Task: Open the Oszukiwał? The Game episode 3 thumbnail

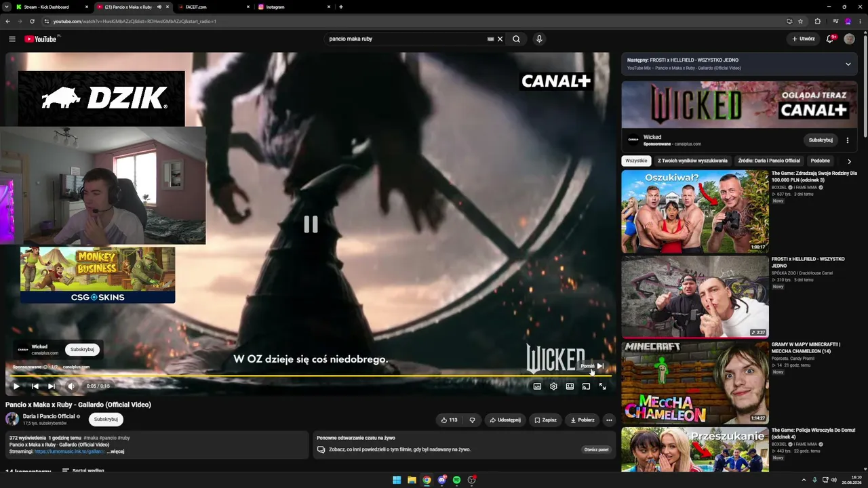Action: tap(695, 211)
